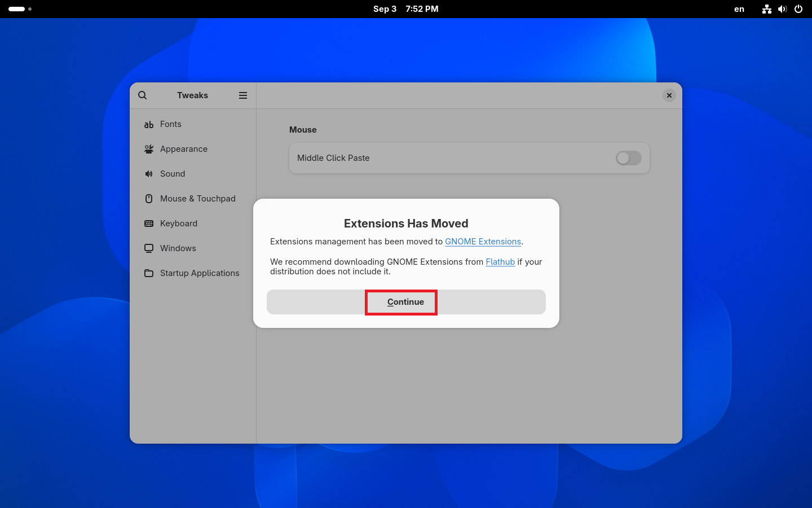Click the search icon in Tweaks header

point(143,95)
